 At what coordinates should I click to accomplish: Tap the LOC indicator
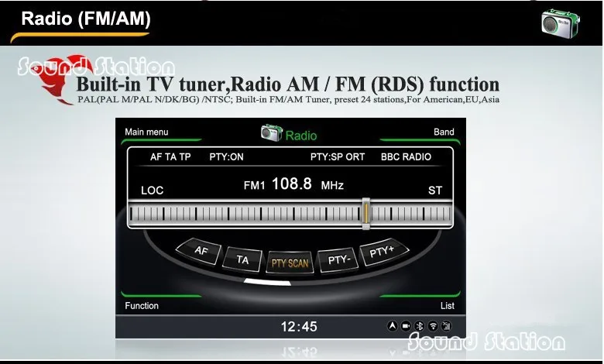point(152,191)
